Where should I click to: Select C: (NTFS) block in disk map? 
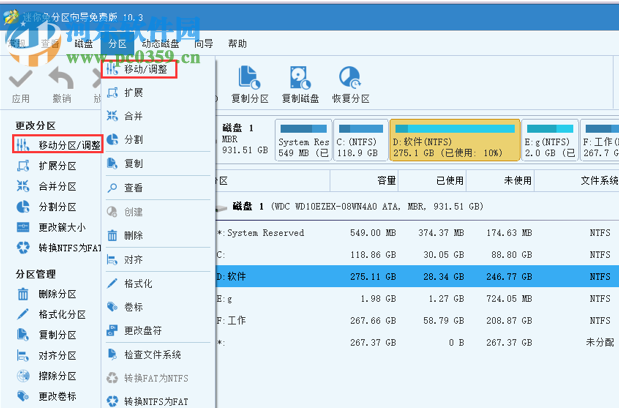tap(361, 140)
